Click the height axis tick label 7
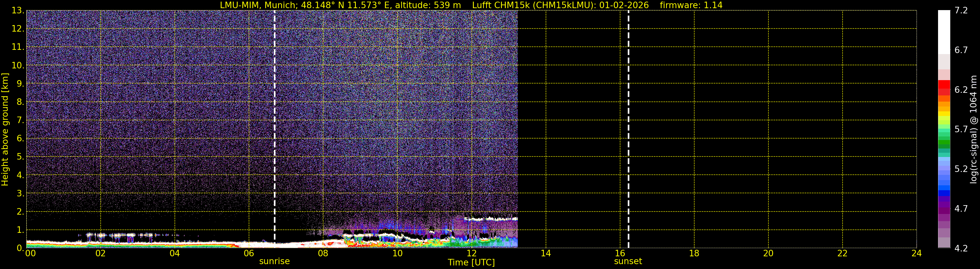This screenshot has height=269, width=980. pos(20,120)
